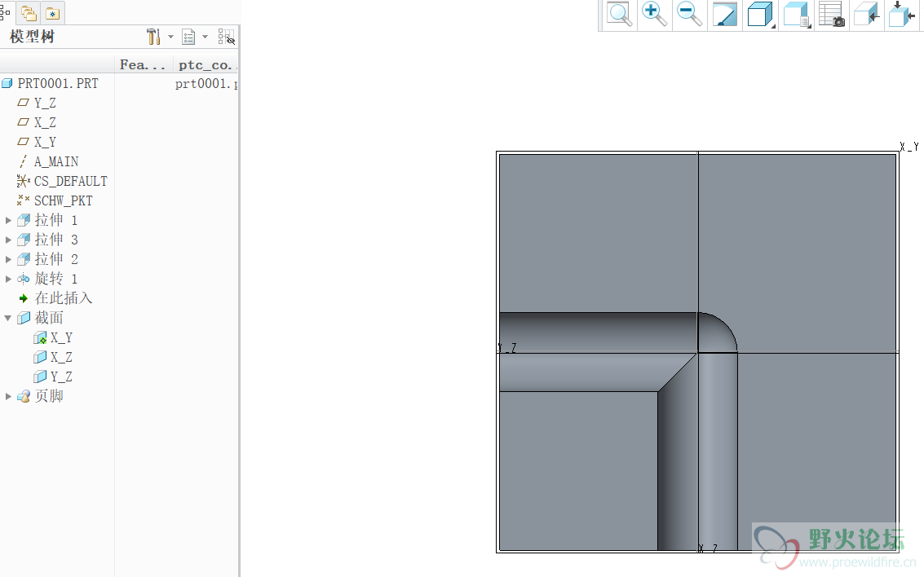Open the View Manager camera table icon
The image size is (924, 577).
(x=832, y=14)
